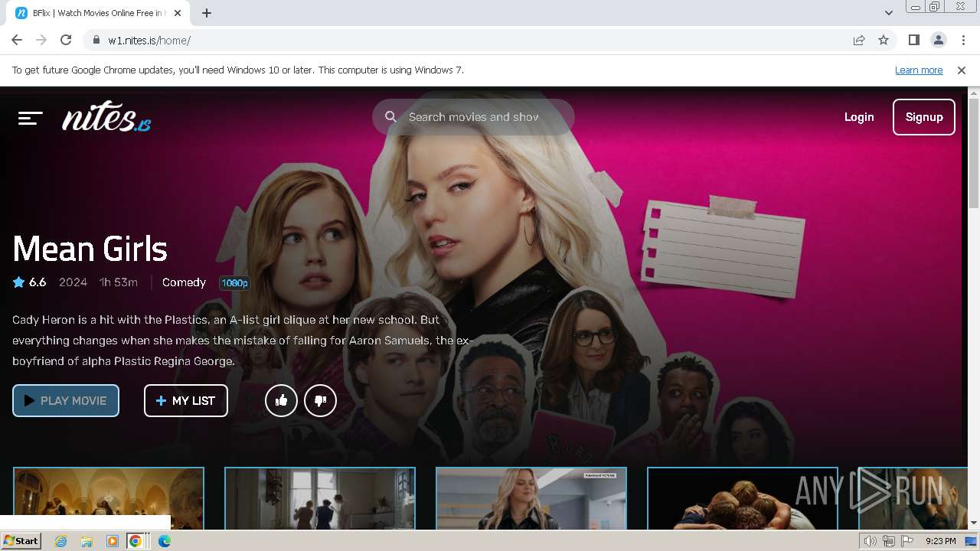Focus the Search movies and shows field

473,117
